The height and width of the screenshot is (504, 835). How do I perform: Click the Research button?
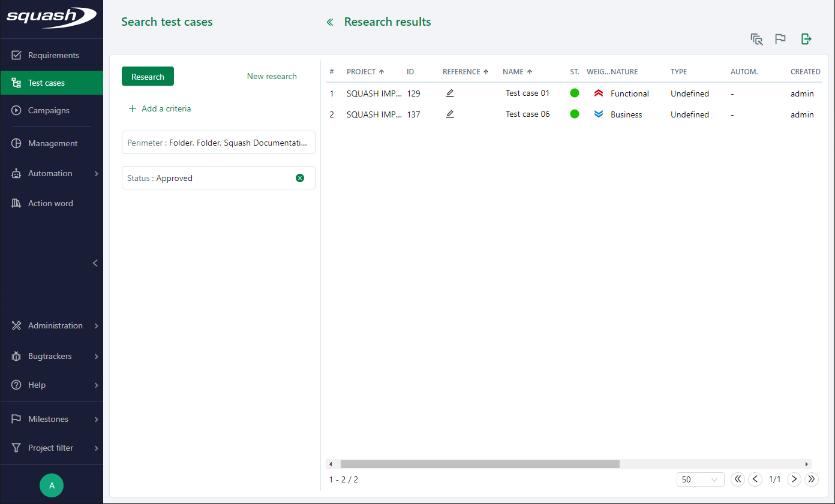tap(148, 76)
